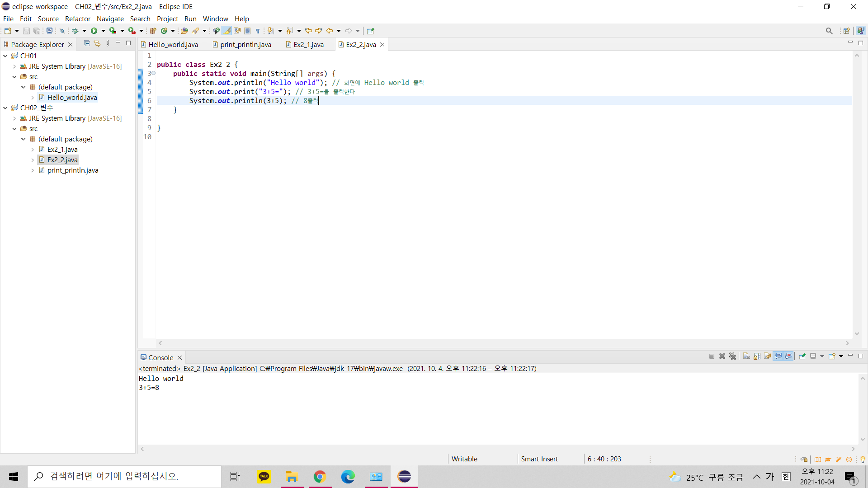Toggle Mark Occurrences highlighter button
Screen dimensions: 868x488
[x=227, y=31]
